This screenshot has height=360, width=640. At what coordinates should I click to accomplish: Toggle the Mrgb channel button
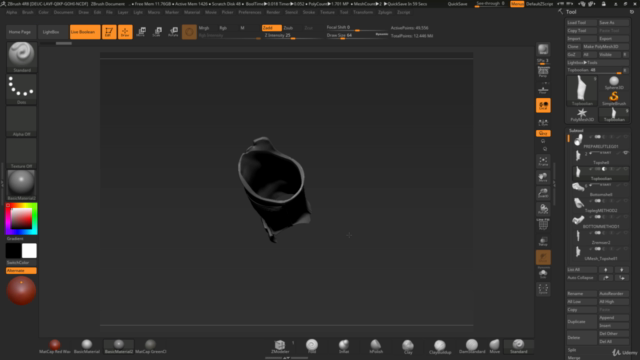[x=204, y=28]
